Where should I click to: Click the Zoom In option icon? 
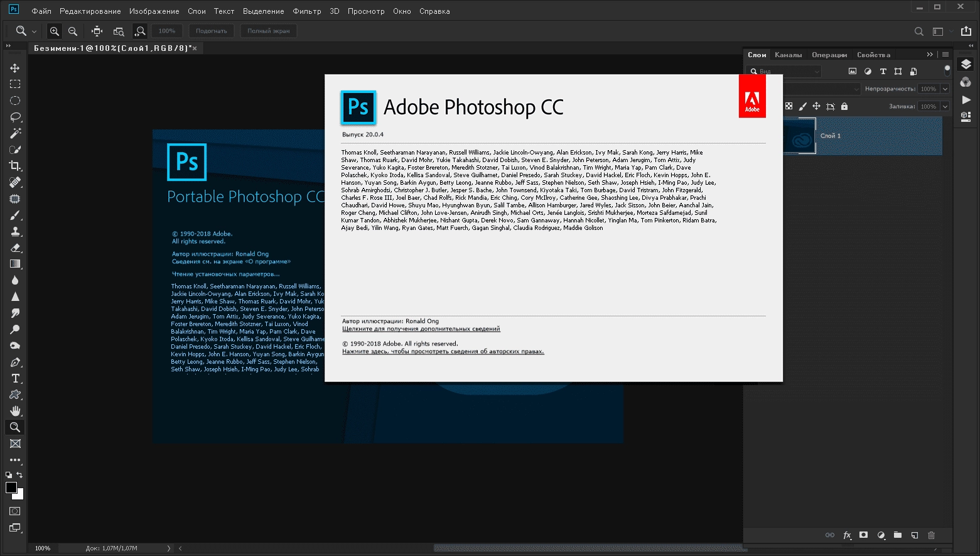tap(55, 31)
